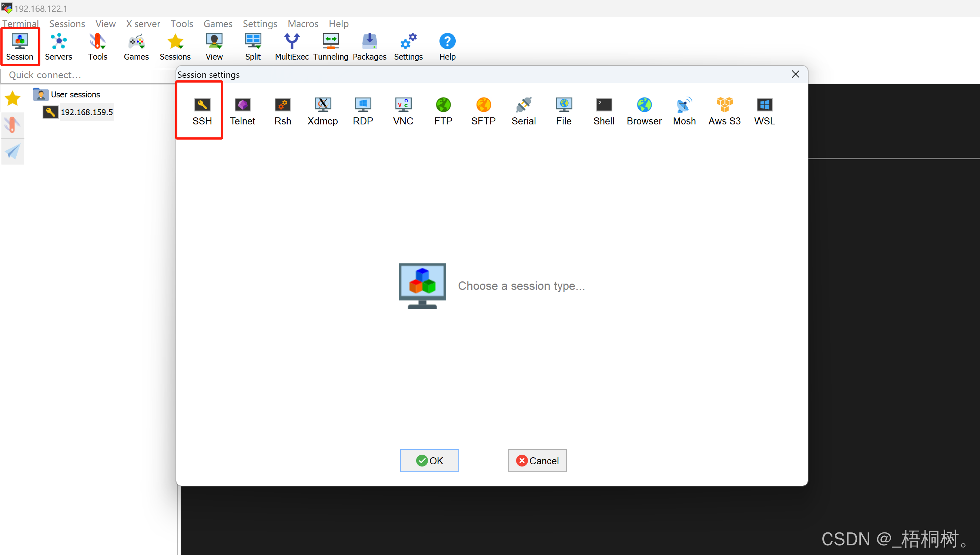Open the X server menu
The image size is (980, 555).
point(143,24)
